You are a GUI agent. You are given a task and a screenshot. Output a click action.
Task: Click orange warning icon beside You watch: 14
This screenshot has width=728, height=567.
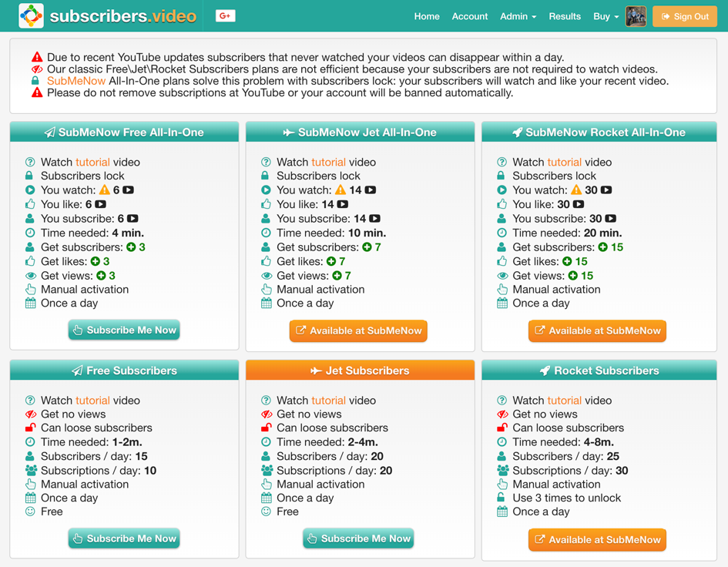341,190
